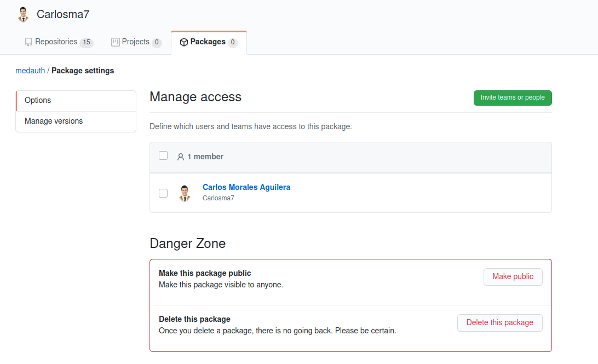Image resolution: width=598 pixels, height=364 pixels.
Task: Click the 'Make this package public' heading
Action: coord(205,273)
